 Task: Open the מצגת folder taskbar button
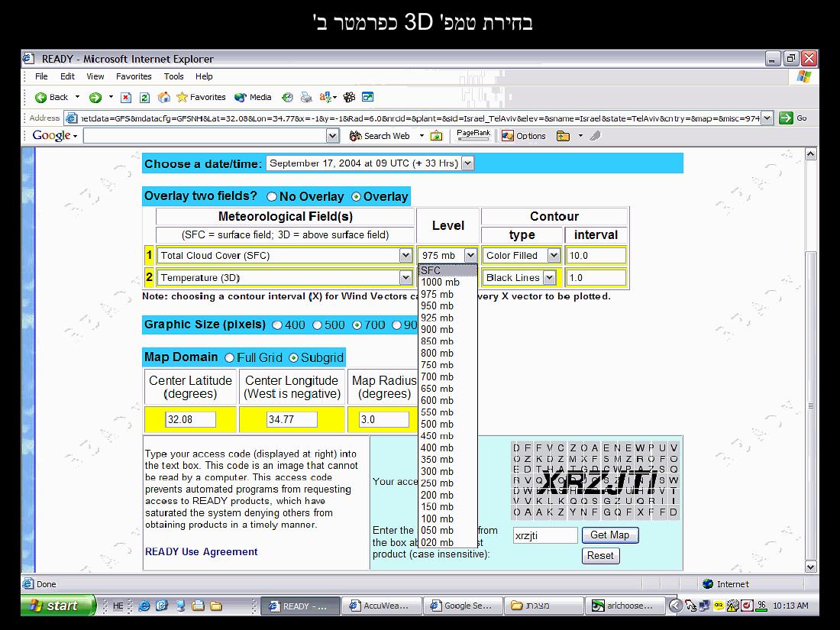[x=544, y=606]
